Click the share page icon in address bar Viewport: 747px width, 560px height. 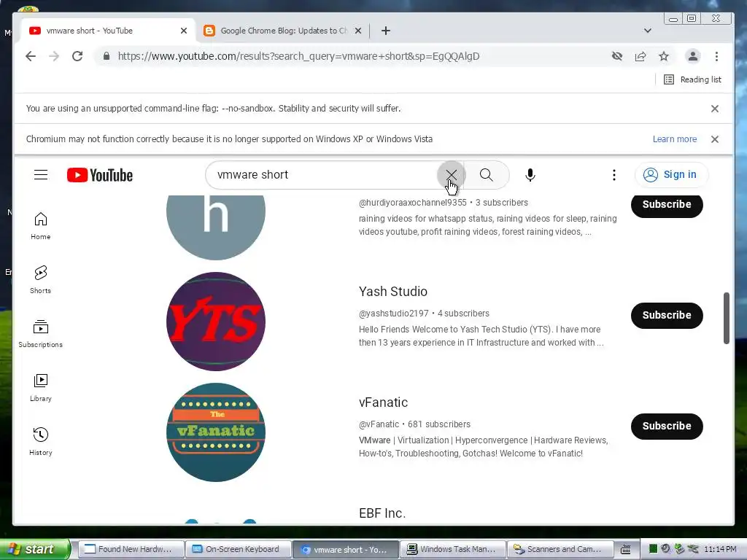[640, 56]
